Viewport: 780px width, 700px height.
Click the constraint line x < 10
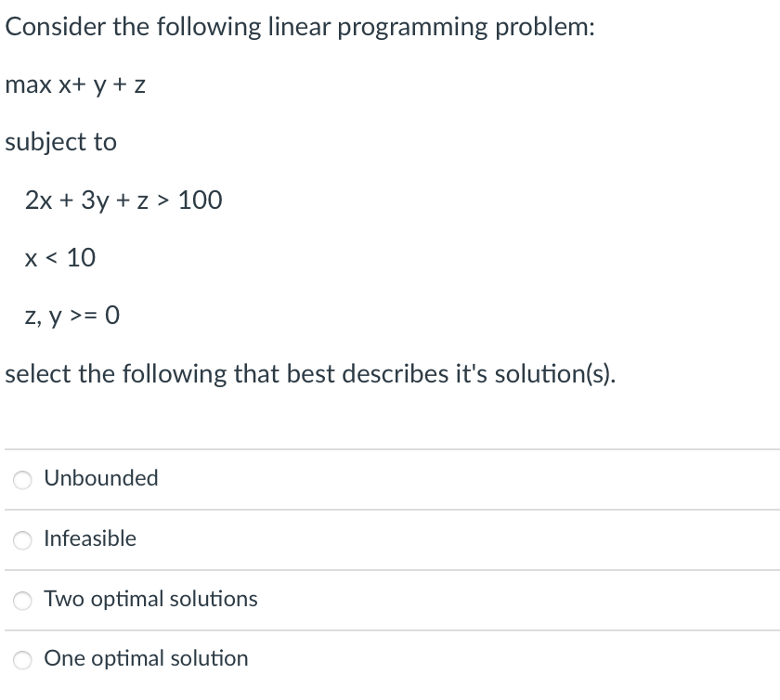pyautogui.click(x=59, y=258)
